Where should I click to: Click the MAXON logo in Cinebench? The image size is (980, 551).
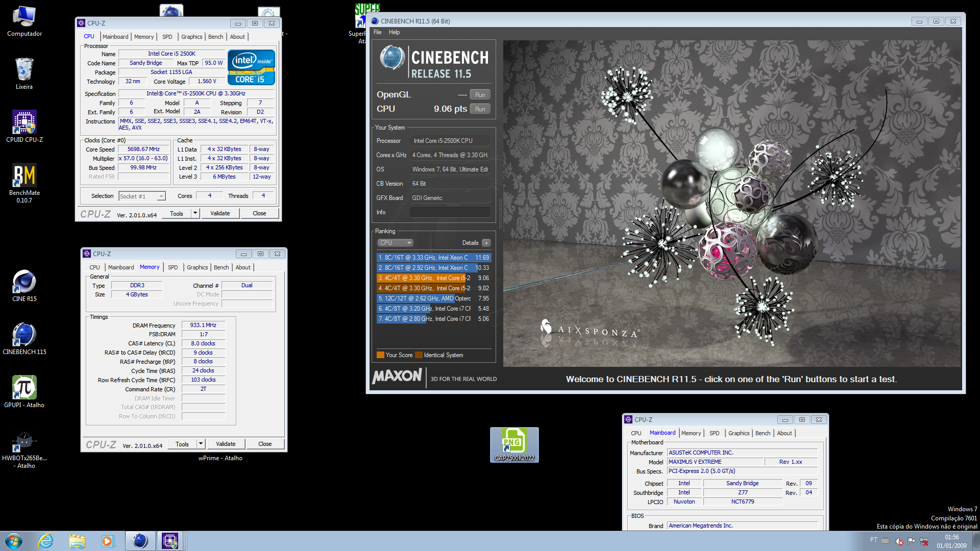pos(397,377)
